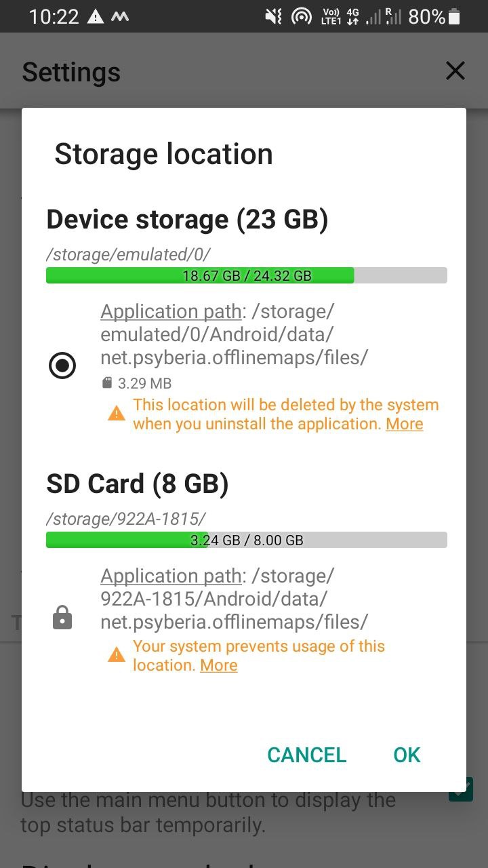488x868 pixels.
Task: Tap the battery icon in status bar
Action: [x=454, y=17]
